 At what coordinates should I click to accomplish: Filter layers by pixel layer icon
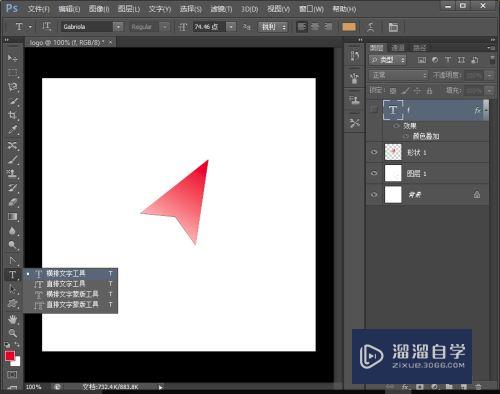point(422,60)
